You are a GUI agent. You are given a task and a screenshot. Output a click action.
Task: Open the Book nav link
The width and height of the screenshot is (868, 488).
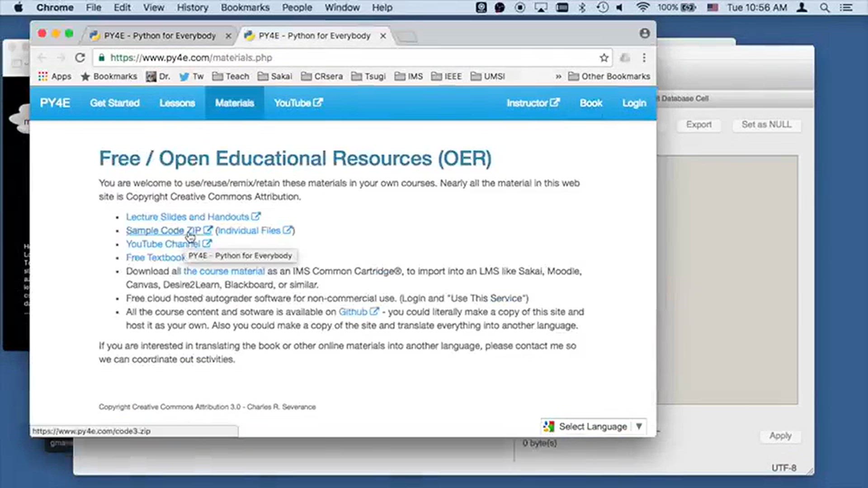tap(591, 103)
